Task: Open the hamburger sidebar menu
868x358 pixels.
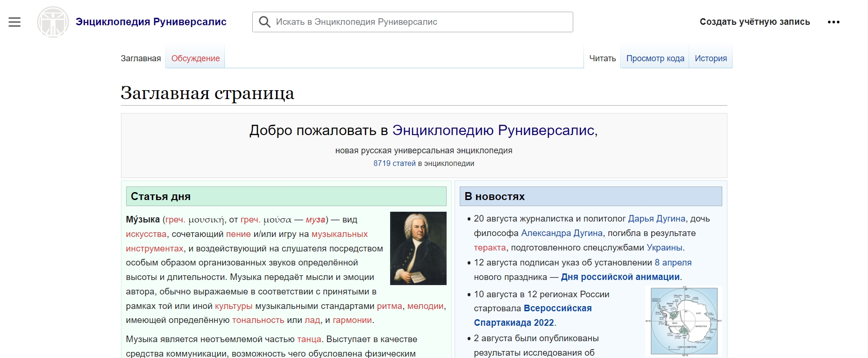Action: (14, 22)
